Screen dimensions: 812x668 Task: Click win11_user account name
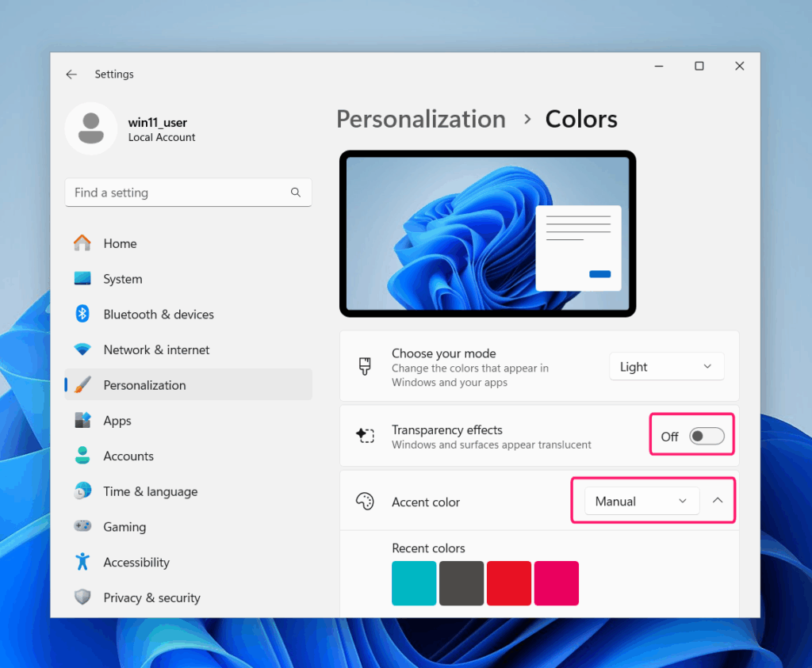coord(158,123)
